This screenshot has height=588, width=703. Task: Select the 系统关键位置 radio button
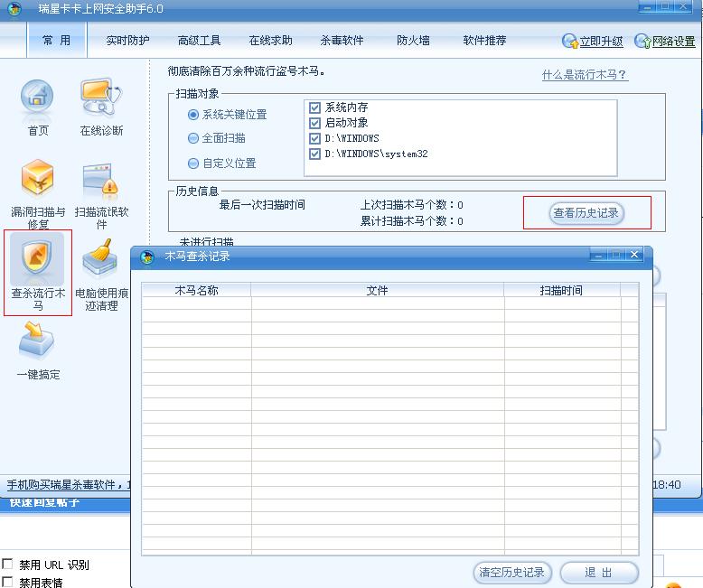click(192, 115)
